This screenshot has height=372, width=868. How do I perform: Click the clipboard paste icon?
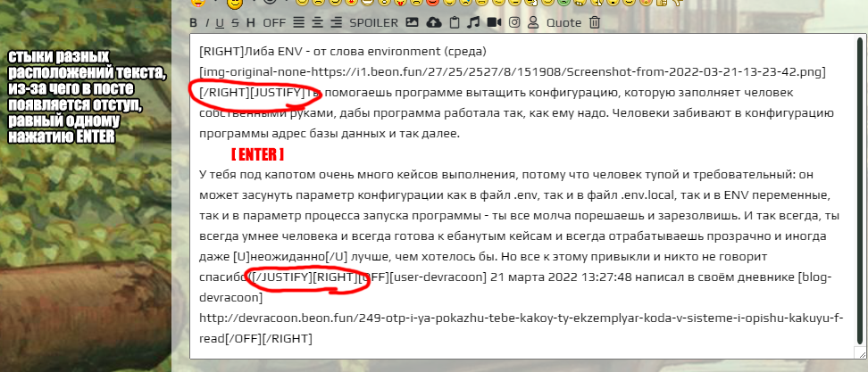click(x=454, y=22)
